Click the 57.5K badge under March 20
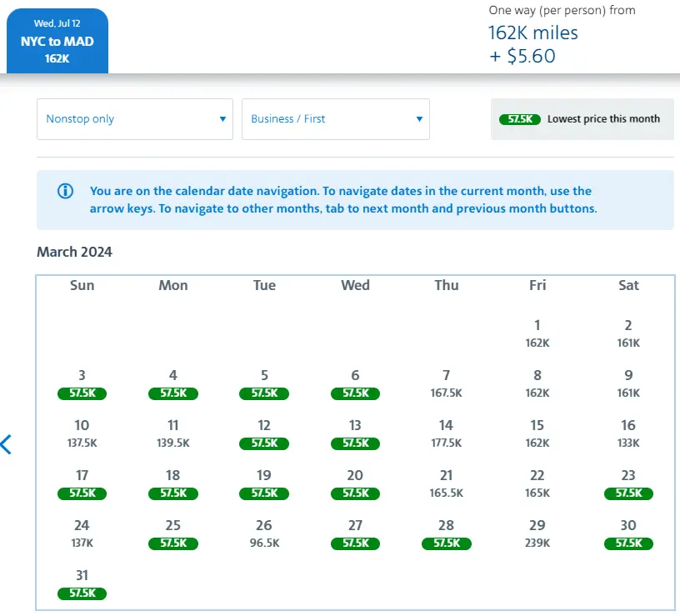The width and height of the screenshot is (680, 616). click(355, 493)
